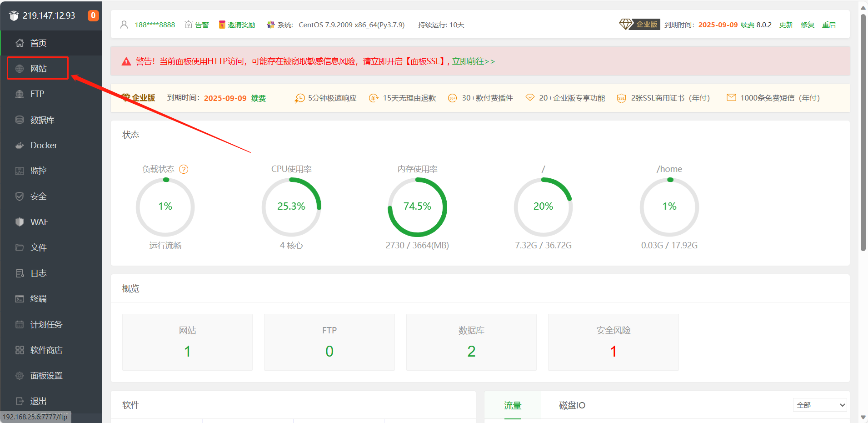Click the 网站 globe icon in sidebar
The width and height of the screenshot is (868, 423).
click(x=20, y=69)
